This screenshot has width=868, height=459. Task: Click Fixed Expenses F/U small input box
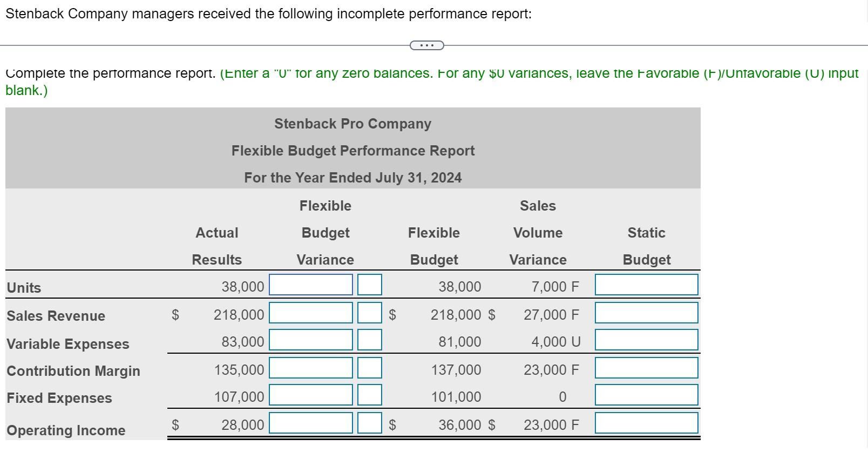(x=370, y=395)
